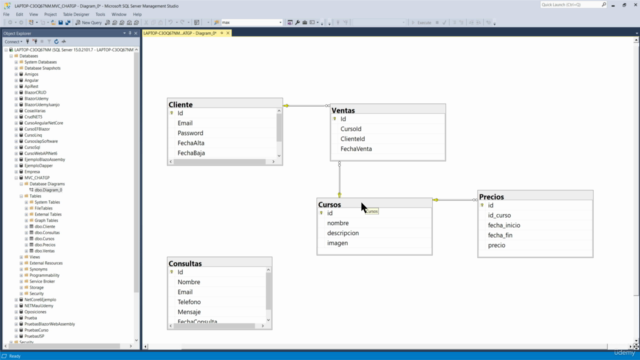Click the primary key icon next to Ventas Id
Screen dimensions: 640x360
click(335, 119)
